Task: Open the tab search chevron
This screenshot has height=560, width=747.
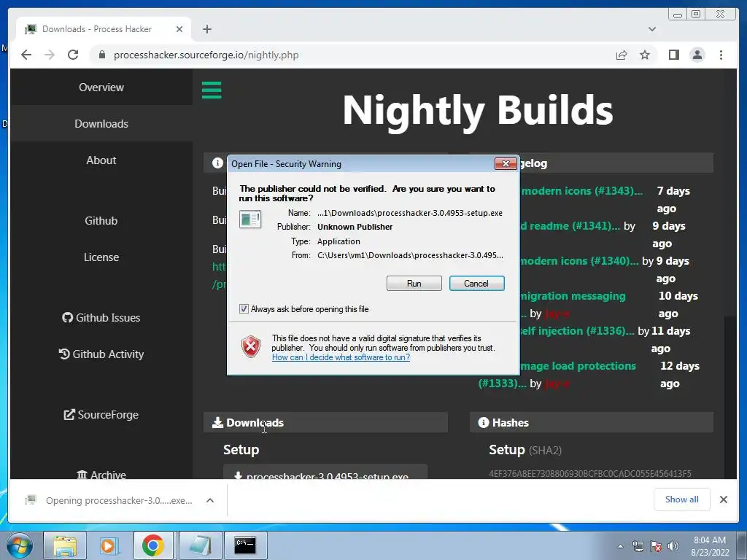Action: click(x=652, y=29)
